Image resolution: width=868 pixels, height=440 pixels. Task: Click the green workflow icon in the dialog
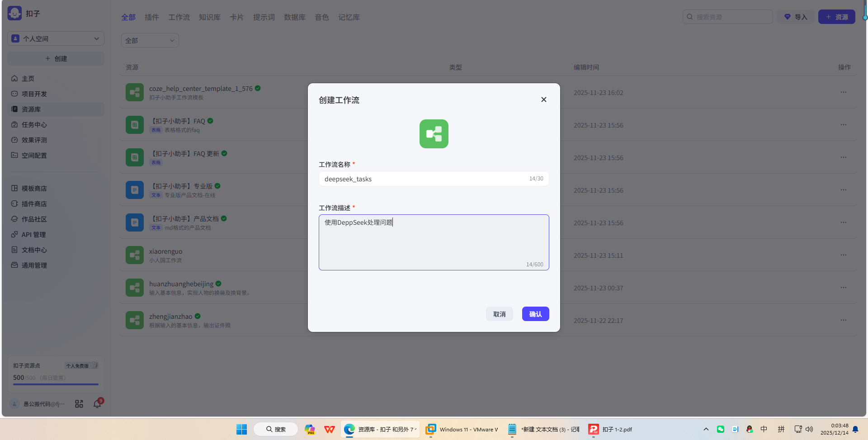(x=434, y=134)
